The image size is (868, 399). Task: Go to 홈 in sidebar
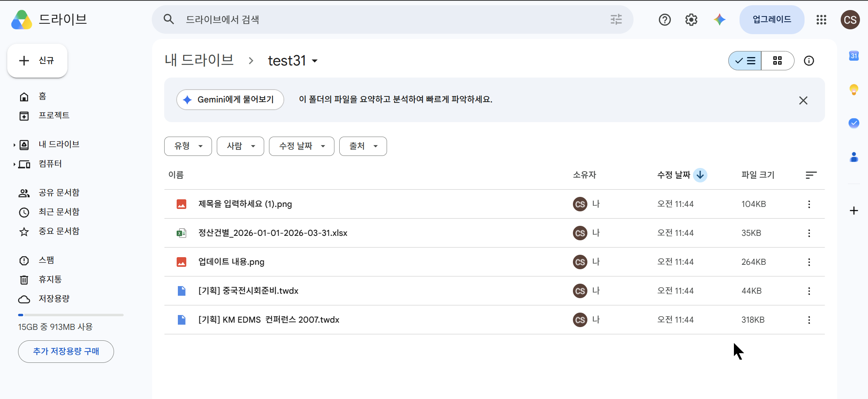click(43, 96)
